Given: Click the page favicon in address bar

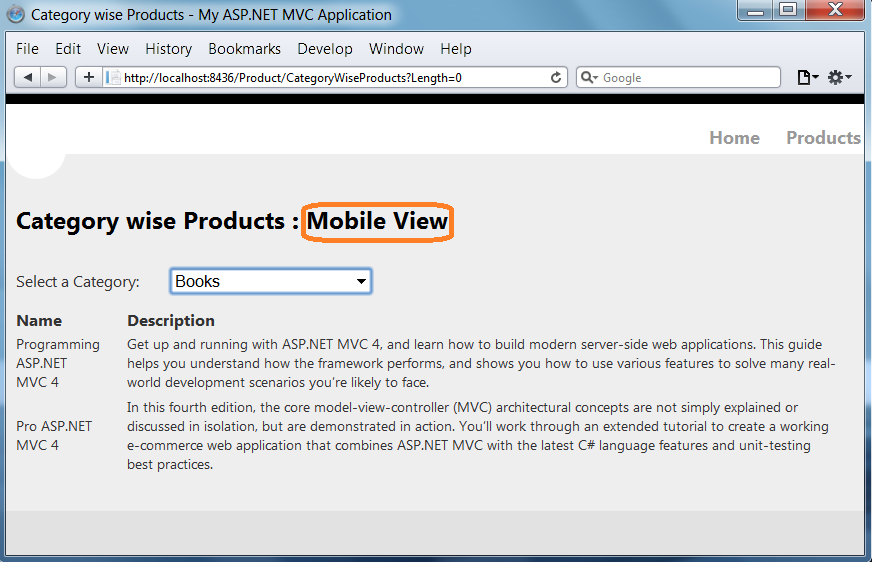Looking at the screenshot, I should point(113,78).
